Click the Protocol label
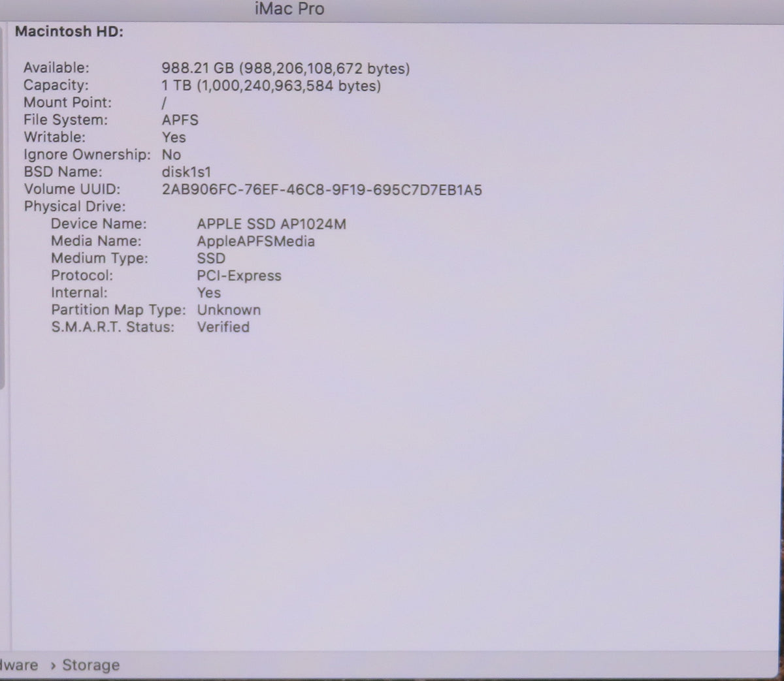This screenshot has width=784, height=681. tap(82, 276)
